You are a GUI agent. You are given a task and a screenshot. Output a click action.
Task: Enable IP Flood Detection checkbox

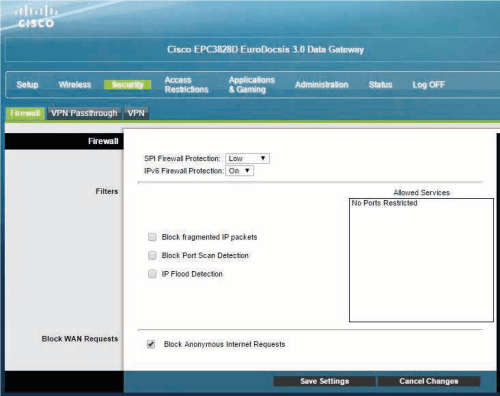pyautogui.click(x=152, y=274)
